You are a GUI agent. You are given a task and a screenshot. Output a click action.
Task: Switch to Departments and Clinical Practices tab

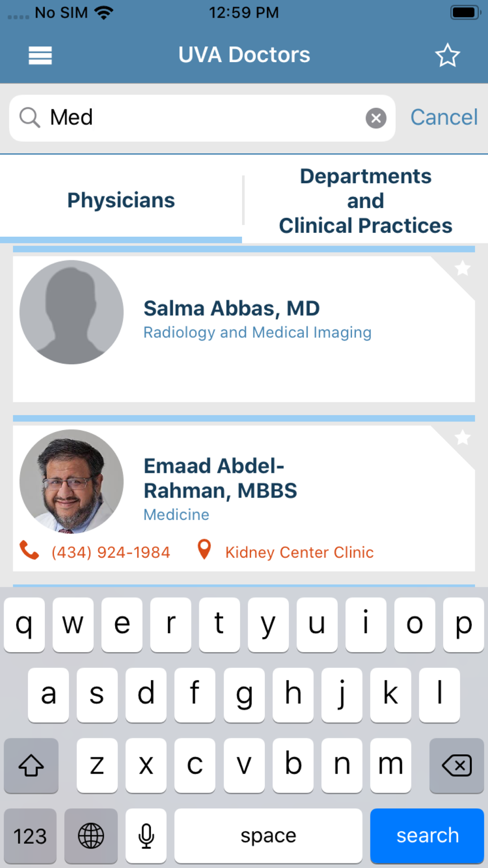pyautogui.click(x=366, y=201)
